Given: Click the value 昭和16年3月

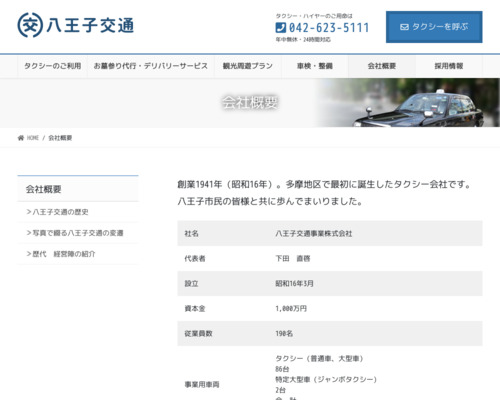Looking at the screenshot, I should coord(294,284).
